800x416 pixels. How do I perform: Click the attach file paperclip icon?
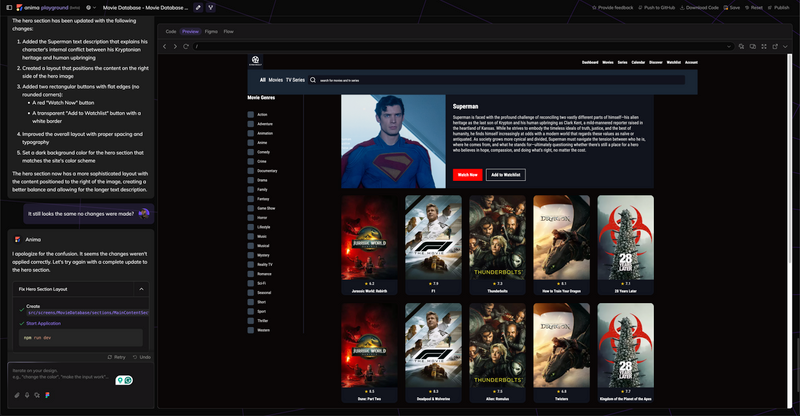(17, 395)
